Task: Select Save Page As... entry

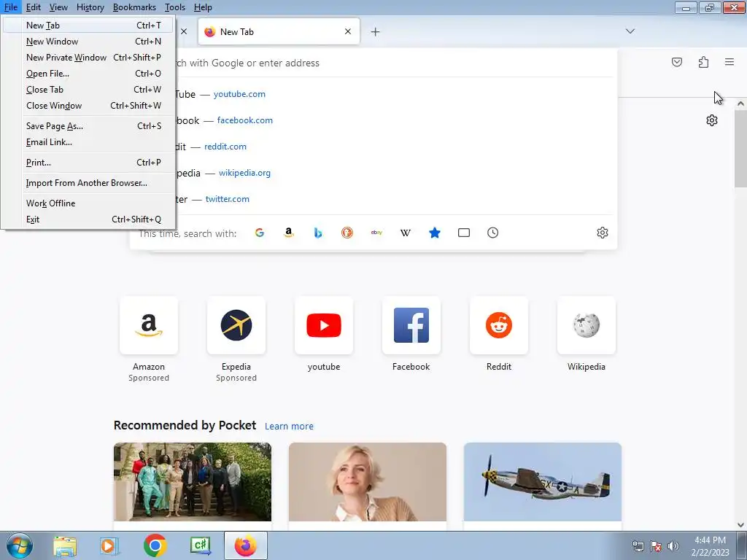Action: tap(88, 126)
